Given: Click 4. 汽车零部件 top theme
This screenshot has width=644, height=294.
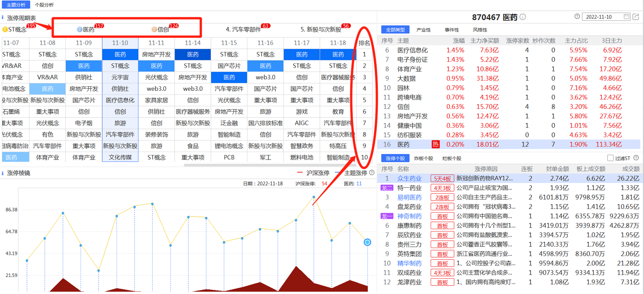Looking at the screenshot, I should click(243, 30).
